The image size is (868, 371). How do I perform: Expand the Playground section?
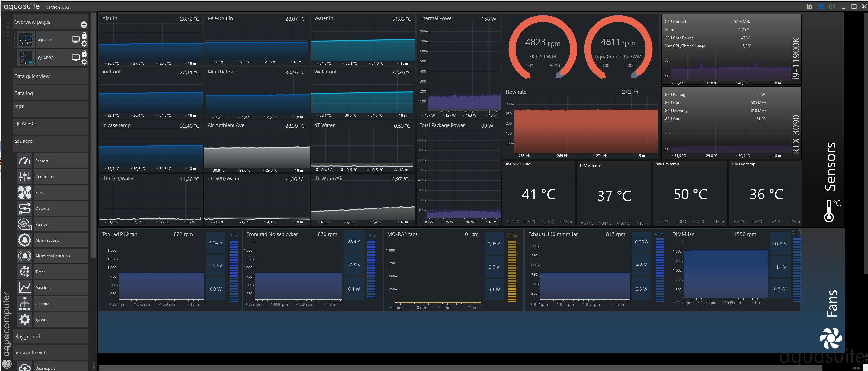click(51, 337)
